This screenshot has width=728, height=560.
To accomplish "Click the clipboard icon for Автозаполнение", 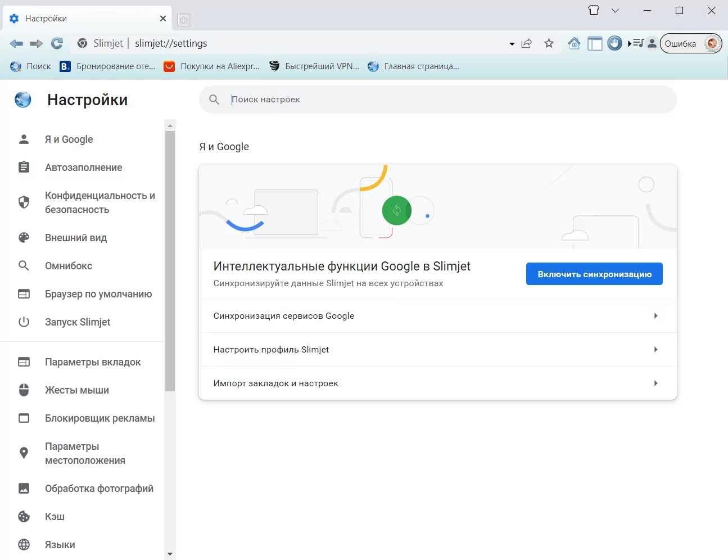I will pyautogui.click(x=24, y=168).
